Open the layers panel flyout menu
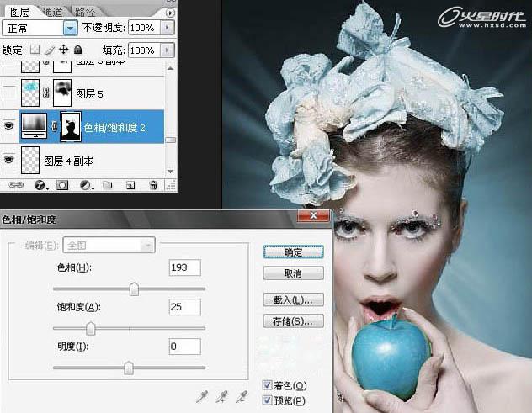Screen dimensions: 532x413 (x=170, y=13)
